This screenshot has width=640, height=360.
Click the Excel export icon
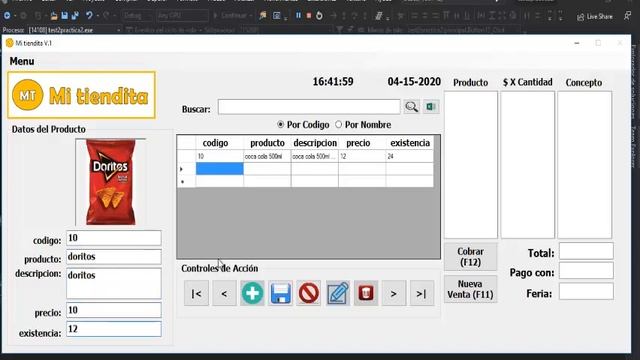431,107
